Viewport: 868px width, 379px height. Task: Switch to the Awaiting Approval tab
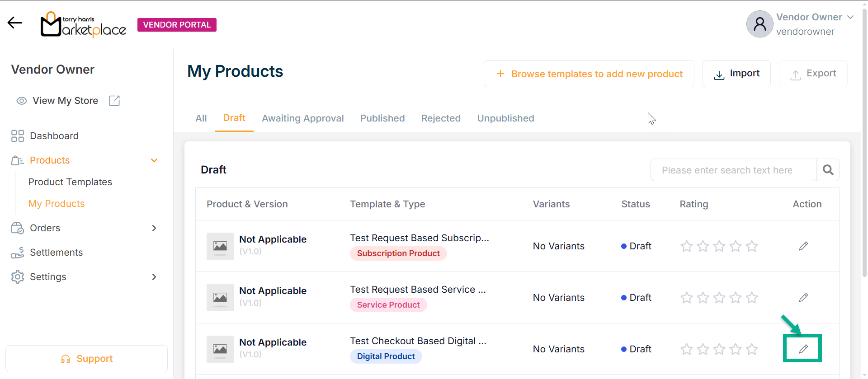pyautogui.click(x=302, y=118)
